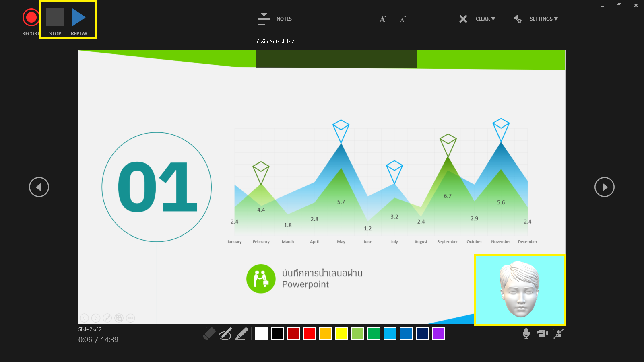Replay the recorded narration
This screenshot has height=362, width=644.
click(x=79, y=17)
